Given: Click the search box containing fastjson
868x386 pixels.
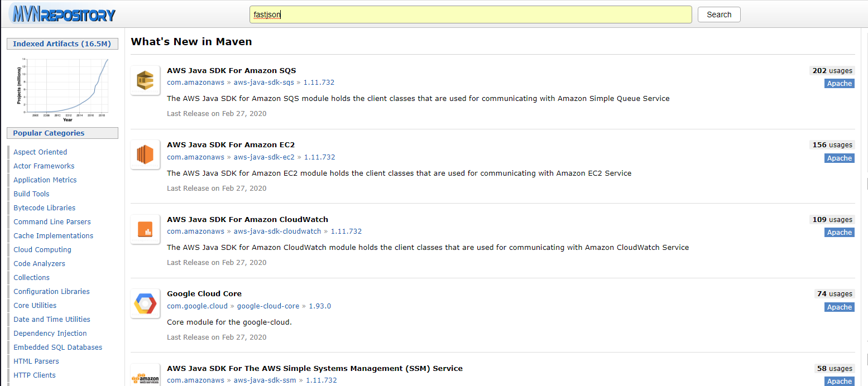Looking at the screenshot, I should coord(471,15).
